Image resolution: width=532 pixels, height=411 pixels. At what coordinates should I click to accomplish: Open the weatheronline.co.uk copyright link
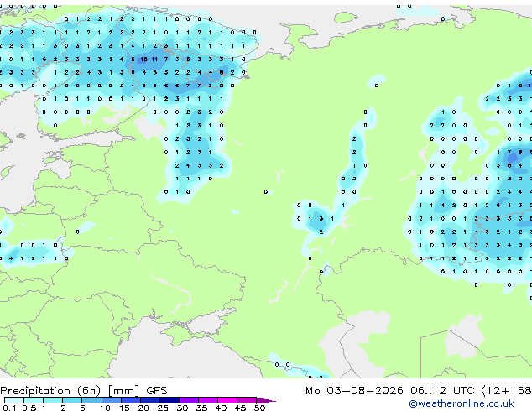point(462,403)
